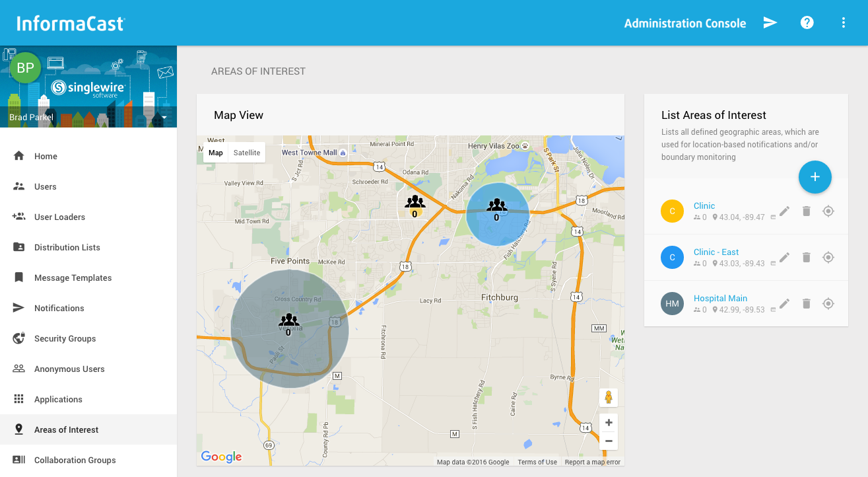Zoom in on the map
Screen dimensions: 868x477
pos(609,423)
